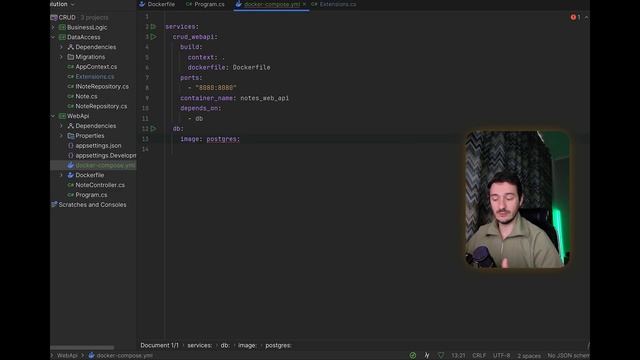Viewport: 640px width, 360px height.
Task: Click the db: breadcrumb
Action: pyautogui.click(x=225, y=345)
